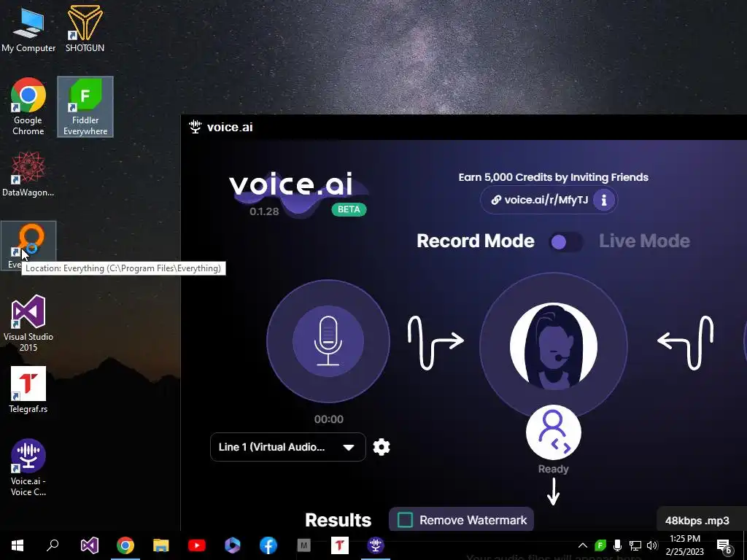Open the voice selection person-code icon

553,432
